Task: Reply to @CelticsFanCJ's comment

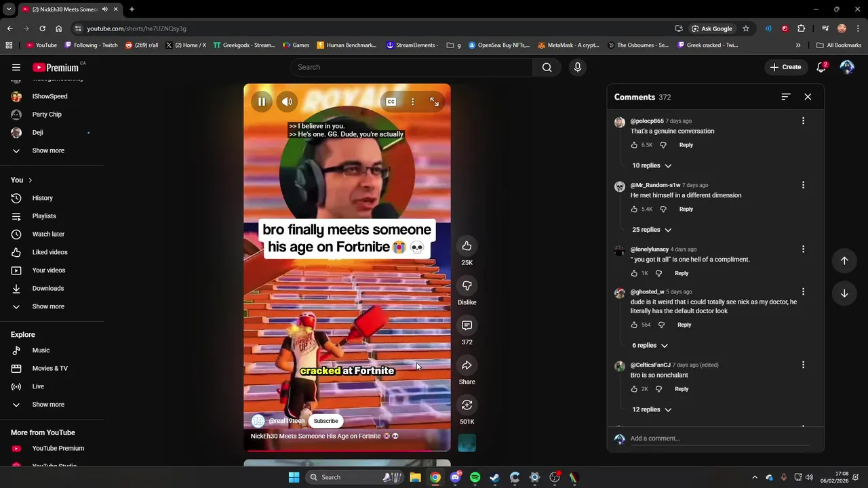Action: click(x=682, y=389)
